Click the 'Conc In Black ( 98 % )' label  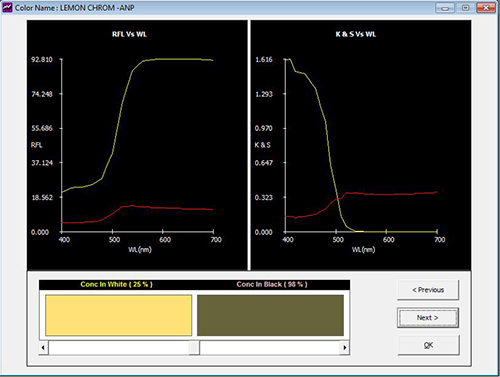(x=272, y=284)
